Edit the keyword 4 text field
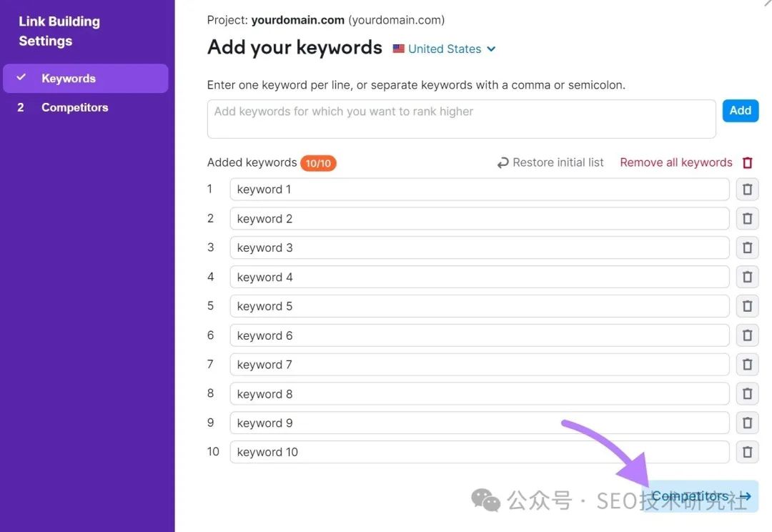Viewport: 772px width, 532px height. [479, 277]
